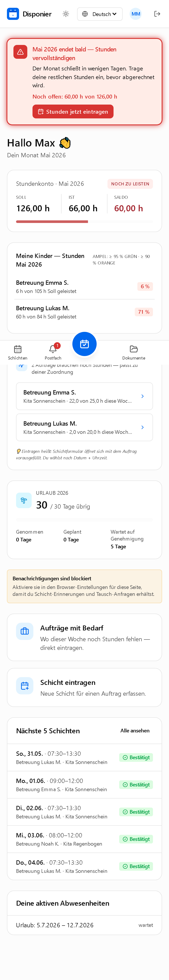This screenshot has height=980, width=169.
Task: Tap the central blue calendar button
Action: (x=85, y=344)
